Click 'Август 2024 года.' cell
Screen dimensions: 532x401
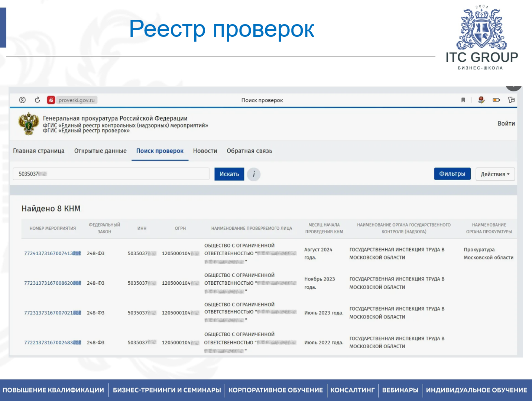pos(318,253)
